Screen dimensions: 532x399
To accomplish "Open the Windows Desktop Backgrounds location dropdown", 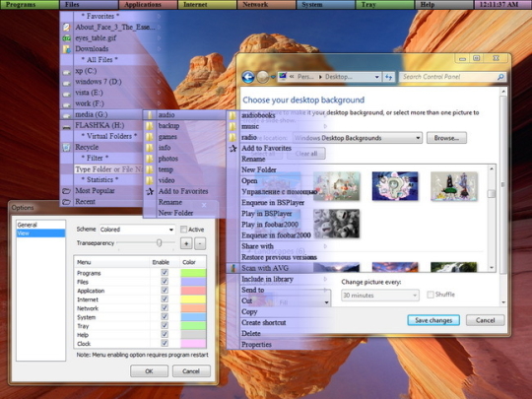I will pyautogui.click(x=358, y=138).
